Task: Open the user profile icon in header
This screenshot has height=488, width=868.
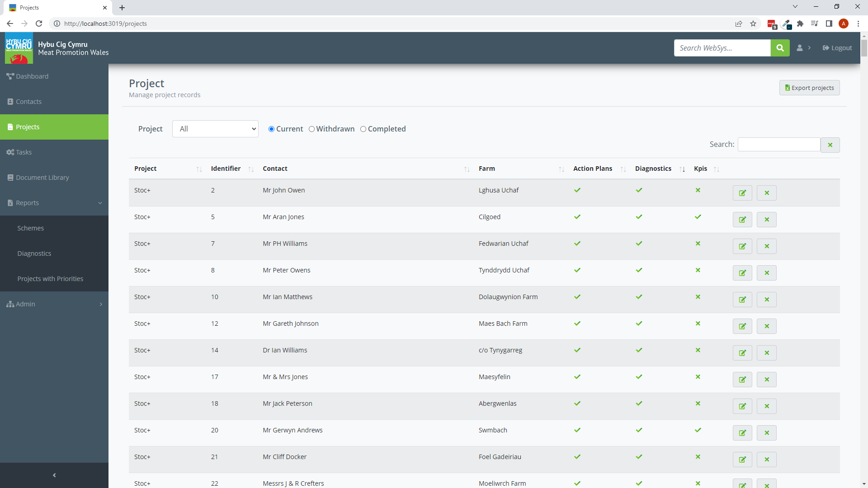Action: pos(800,48)
